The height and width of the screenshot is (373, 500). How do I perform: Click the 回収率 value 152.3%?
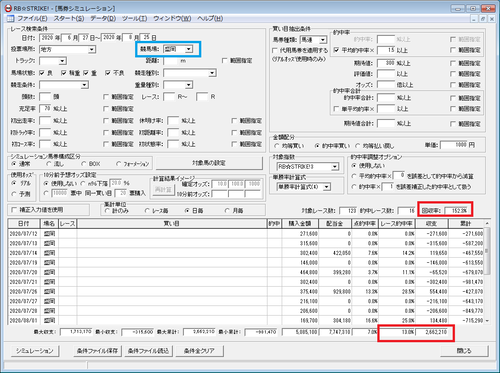(456, 211)
